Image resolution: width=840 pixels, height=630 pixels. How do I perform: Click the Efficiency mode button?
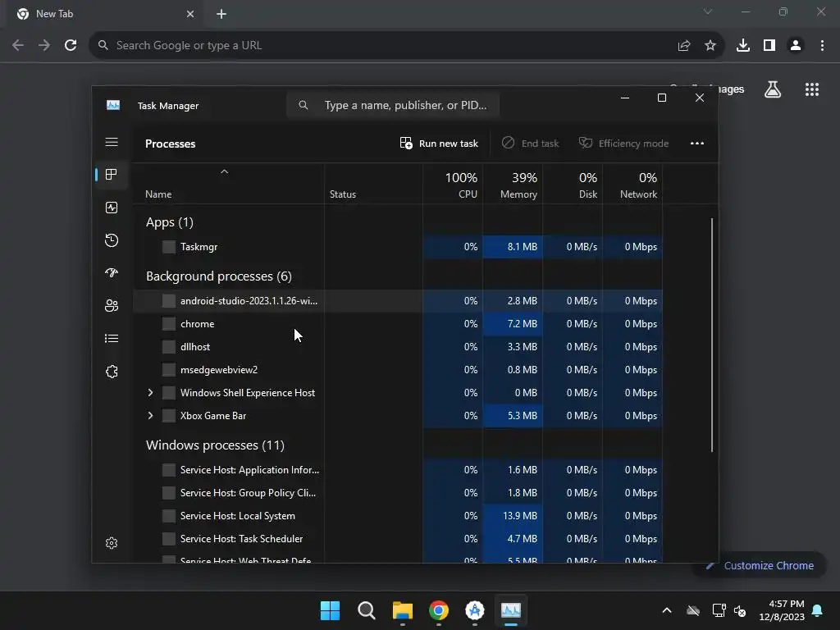point(623,143)
